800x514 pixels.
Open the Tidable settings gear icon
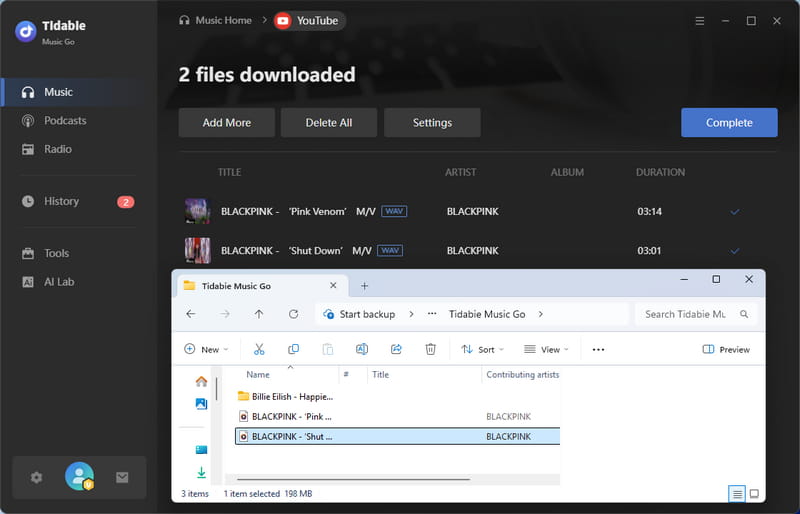(36, 478)
